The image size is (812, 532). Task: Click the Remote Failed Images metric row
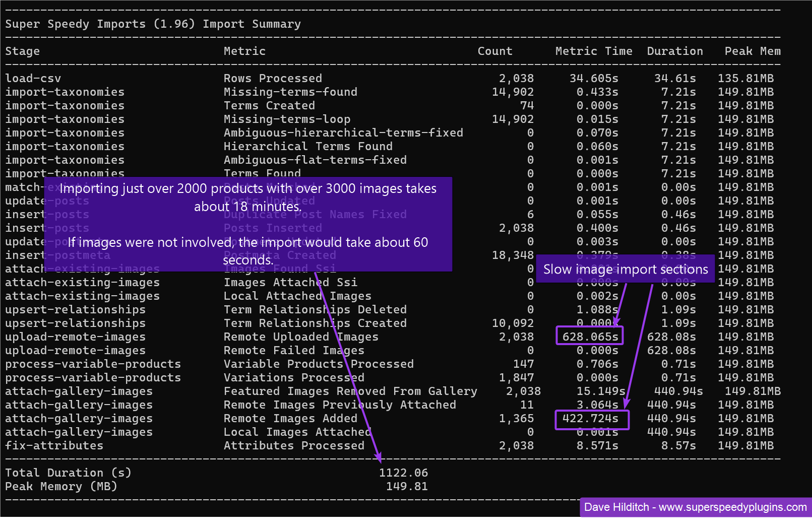point(294,350)
